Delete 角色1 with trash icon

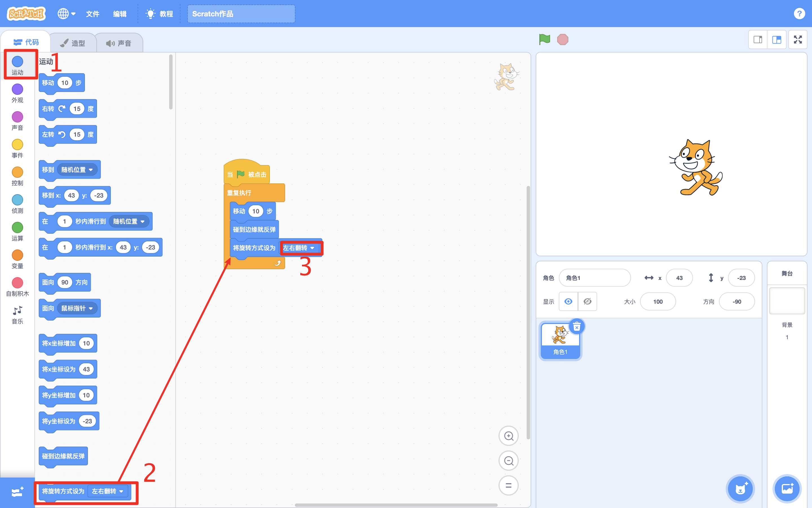point(577,327)
